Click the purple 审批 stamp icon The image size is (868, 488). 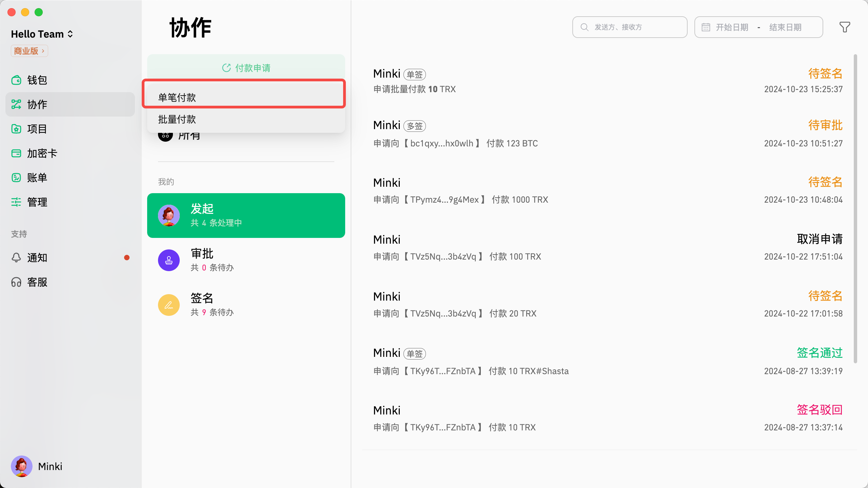coord(169,260)
